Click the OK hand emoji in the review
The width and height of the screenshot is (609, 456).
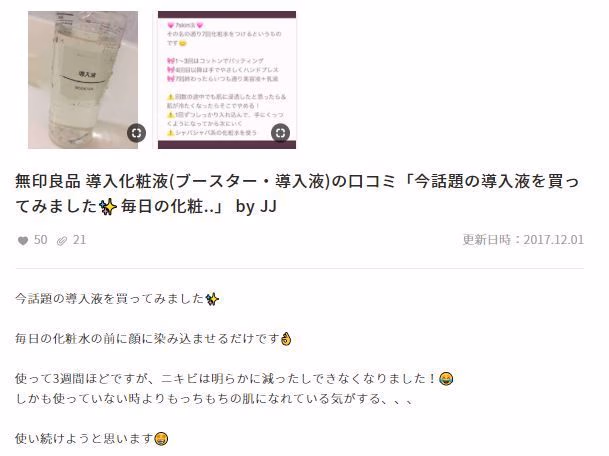pos(286,339)
